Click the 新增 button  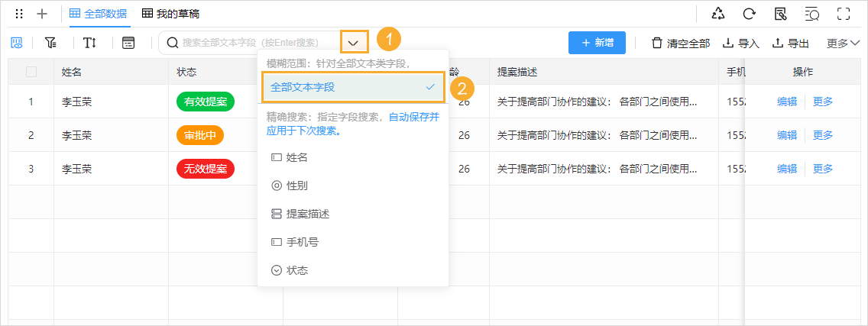tap(597, 43)
